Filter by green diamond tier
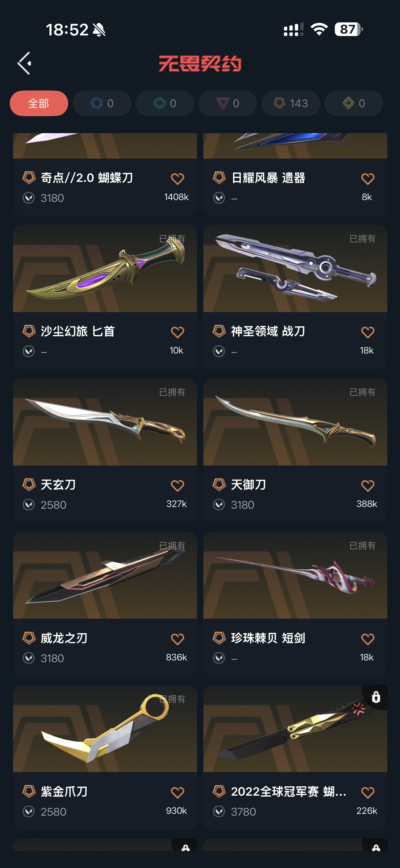The width and height of the screenshot is (400, 868). pos(165,103)
